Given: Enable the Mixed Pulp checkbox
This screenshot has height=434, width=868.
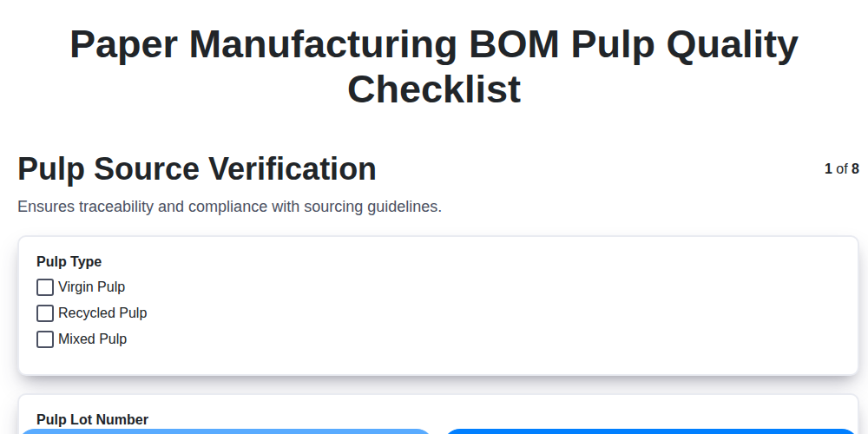Looking at the screenshot, I should (x=45, y=339).
